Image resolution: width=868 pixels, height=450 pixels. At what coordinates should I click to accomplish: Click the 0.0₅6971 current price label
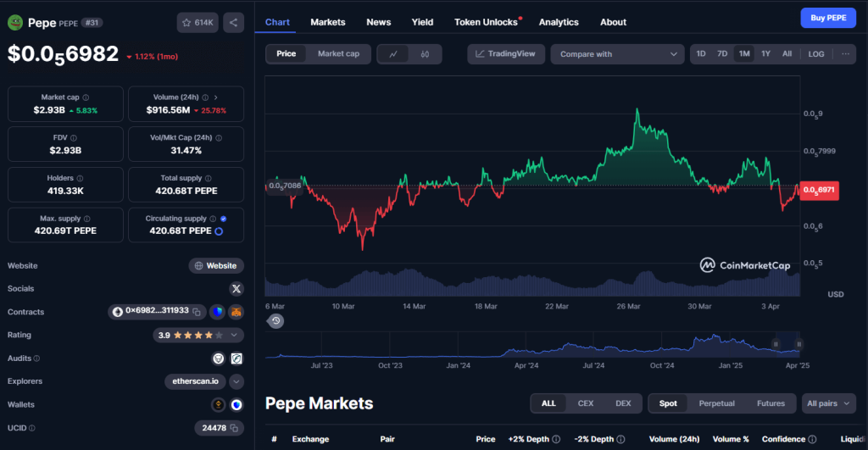point(820,191)
